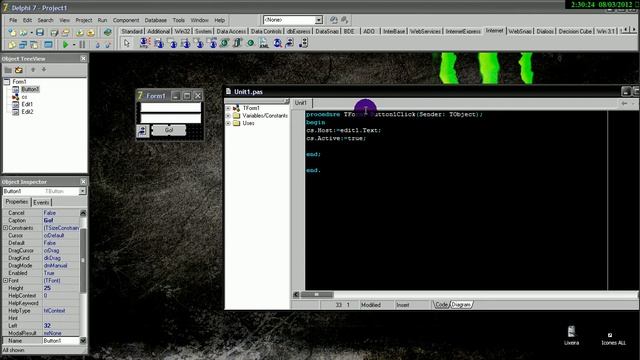Click the first edit box on Form1

(x=171, y=107)
